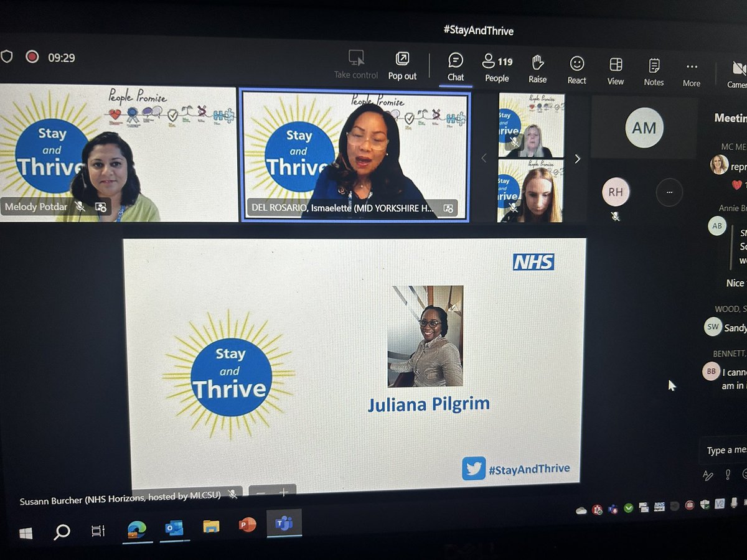
Task: Click muted mic icon beside Melody Potdar
Action: point(80,206)
